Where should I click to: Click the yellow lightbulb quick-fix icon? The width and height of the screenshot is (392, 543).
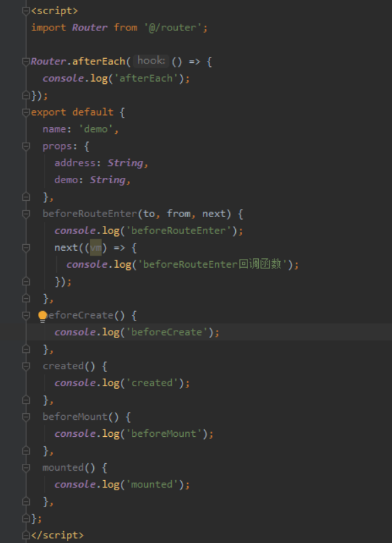pyautogui.click(x=43, y=316)
